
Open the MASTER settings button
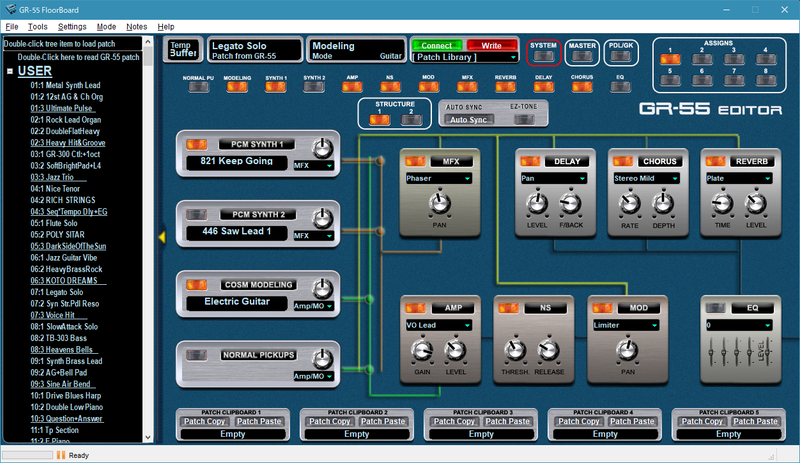pos(582,56)
